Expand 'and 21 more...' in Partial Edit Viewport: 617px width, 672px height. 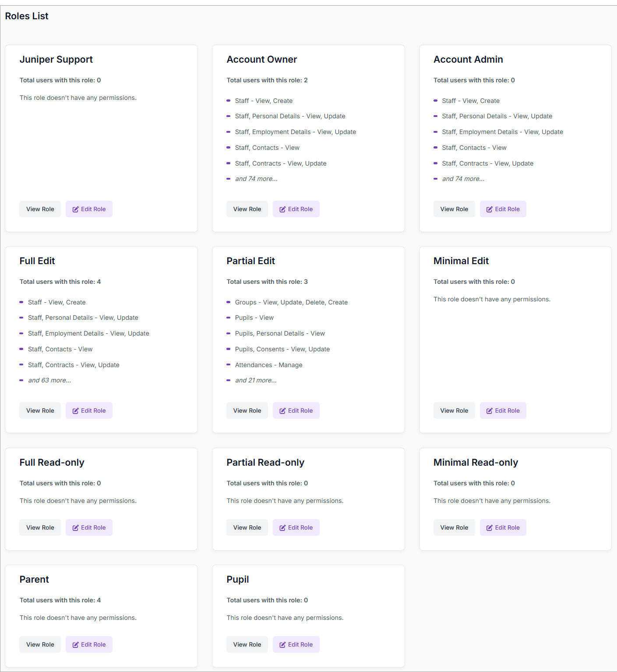(256, 380)
